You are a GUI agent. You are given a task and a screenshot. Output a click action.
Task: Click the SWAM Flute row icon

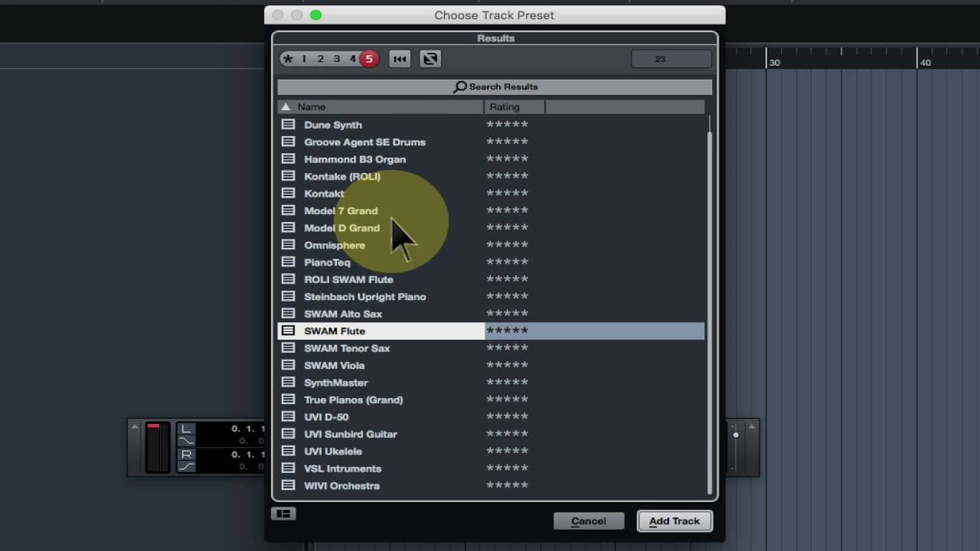[x=288, y=331]
